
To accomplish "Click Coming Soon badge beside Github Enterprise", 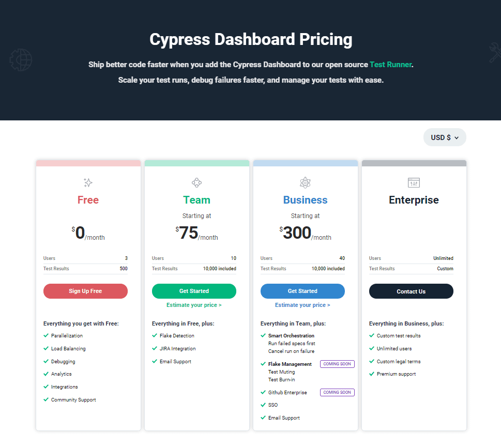I will pos(337,392).
